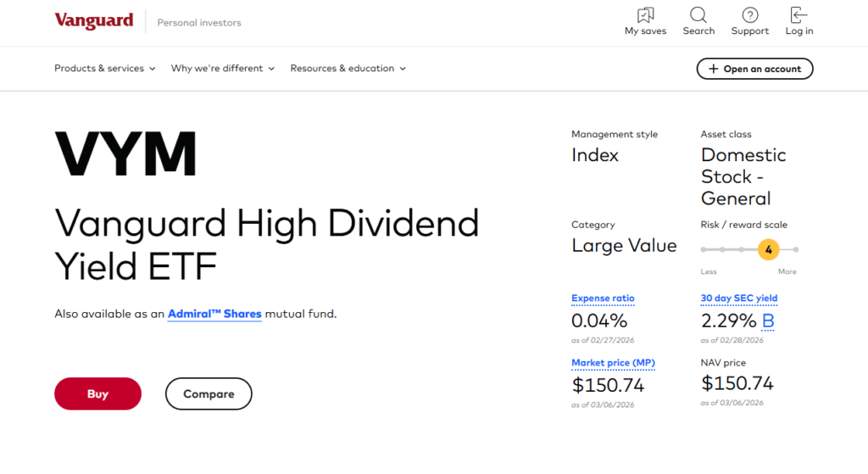Click the 'More' risk scale label
868x474 pixels.
click(787, 271)
